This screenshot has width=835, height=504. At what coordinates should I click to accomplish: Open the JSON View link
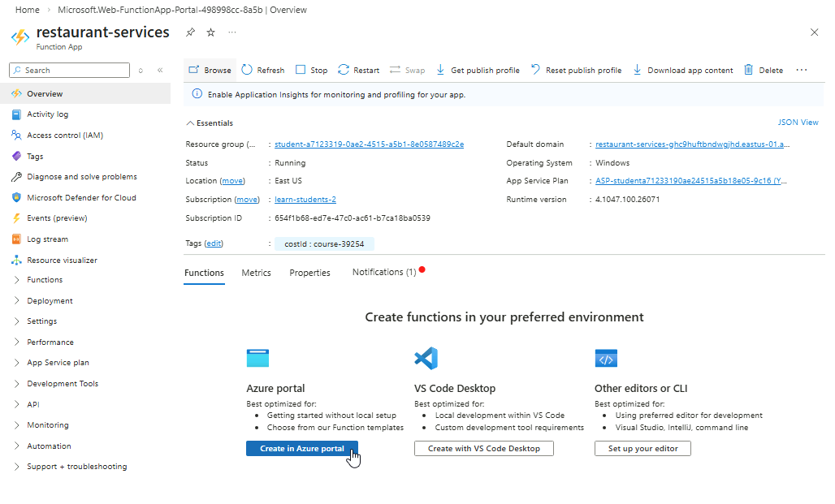tap(798, 123)
